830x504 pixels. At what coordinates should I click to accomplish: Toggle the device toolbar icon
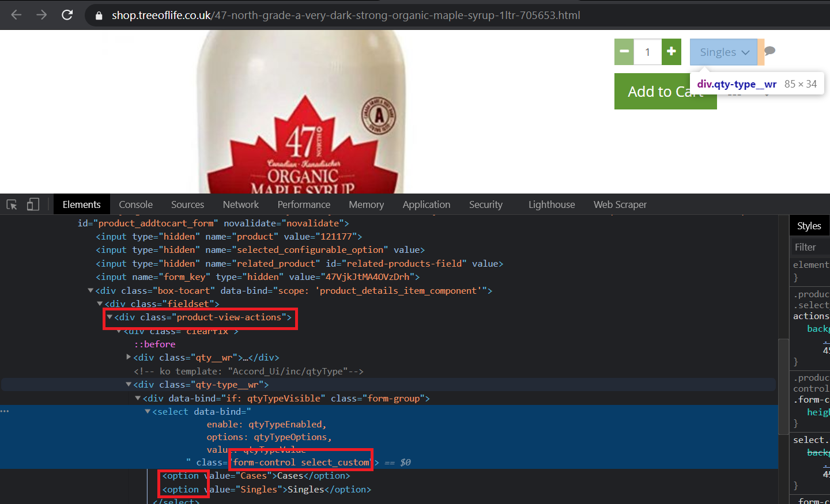coord(33,204)
